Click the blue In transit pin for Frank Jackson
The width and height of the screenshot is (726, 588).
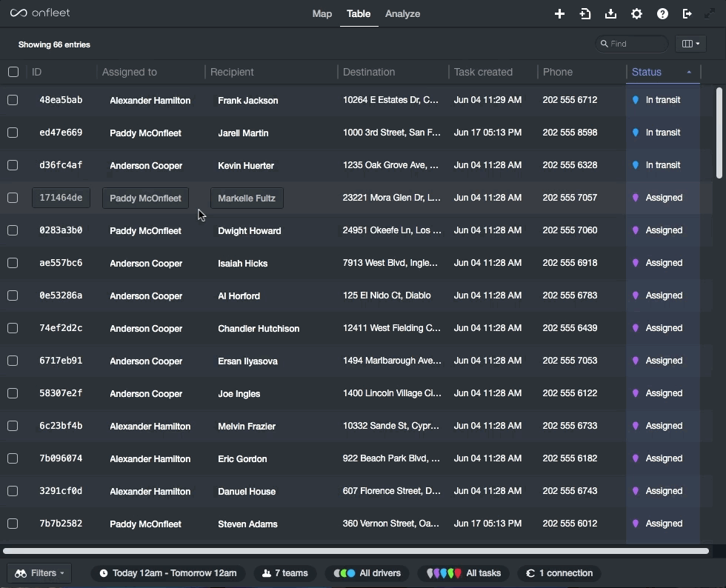636,100
